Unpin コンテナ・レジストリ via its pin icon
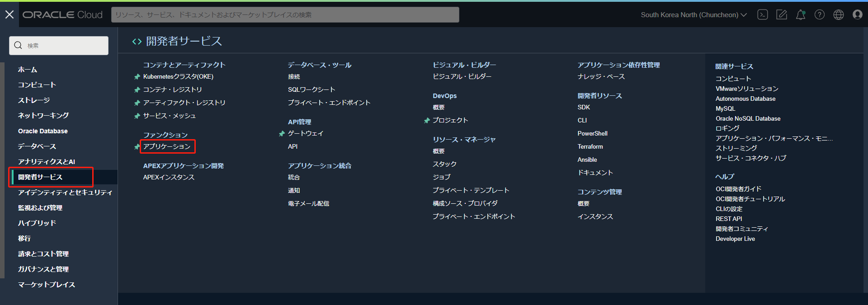The image size is (868, 305). click(137, 90)
